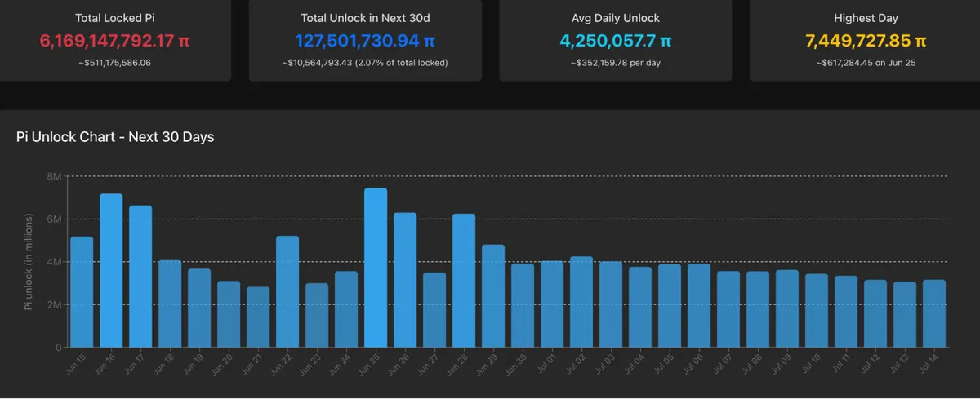Click the Jun 23 unlock bar
980x399 pixels.
coord(317,316)
